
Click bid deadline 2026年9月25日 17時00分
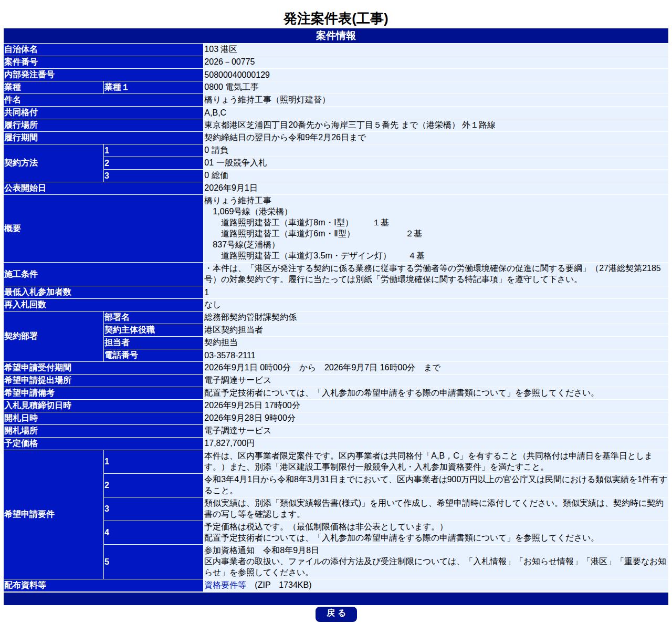pyautogui.click(x=252, y=406)
